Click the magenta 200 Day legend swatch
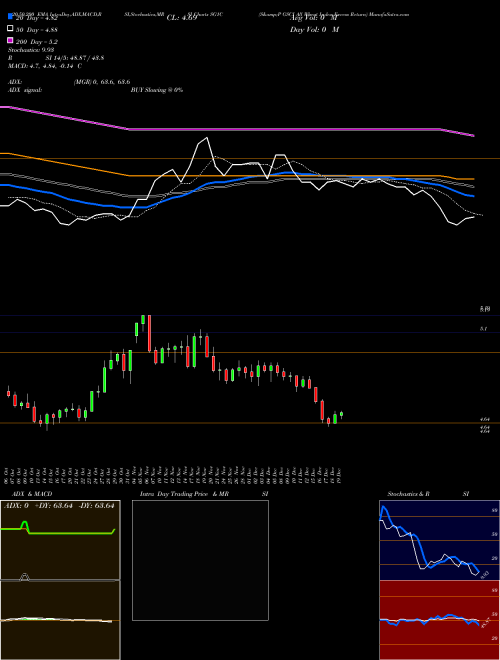 click(10, 40)
